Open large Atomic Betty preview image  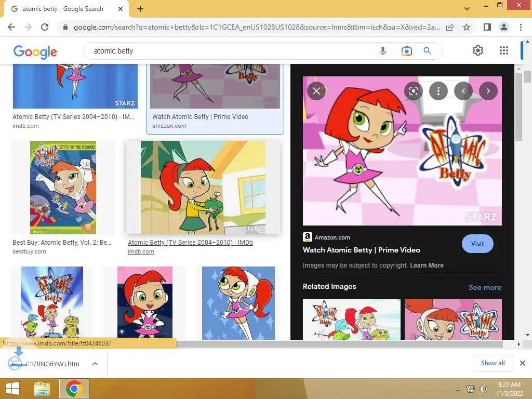pos(402,151)
